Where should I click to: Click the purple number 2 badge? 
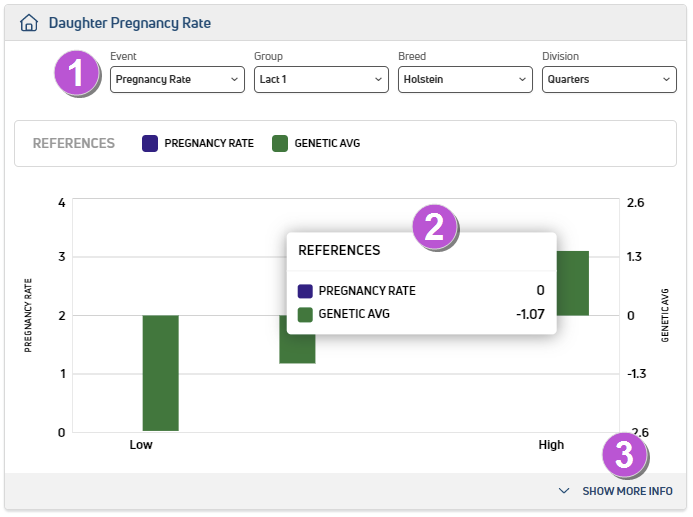click(x=434, y=227)
